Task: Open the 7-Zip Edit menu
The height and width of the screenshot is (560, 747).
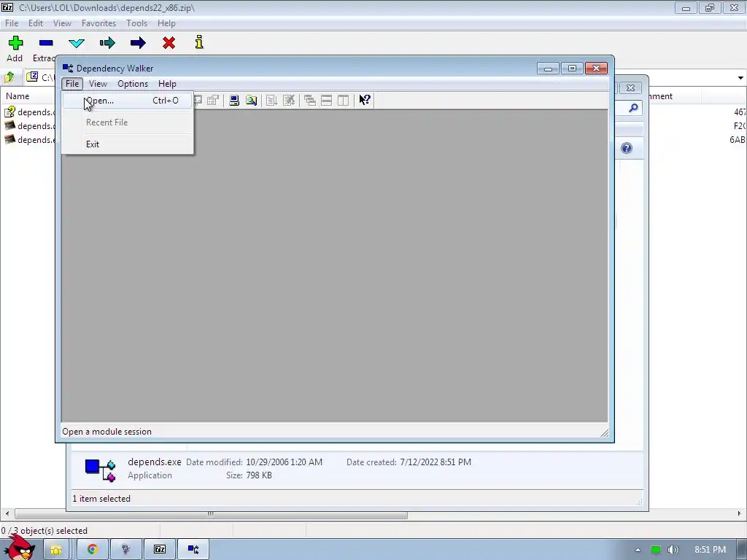Action: point(36,23)
